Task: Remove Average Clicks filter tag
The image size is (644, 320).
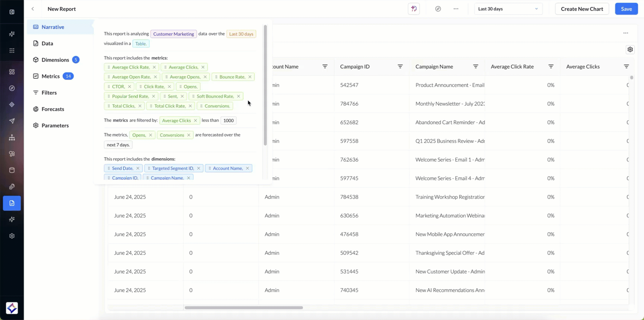Action: pyautogui.click(x=195, y=120)
